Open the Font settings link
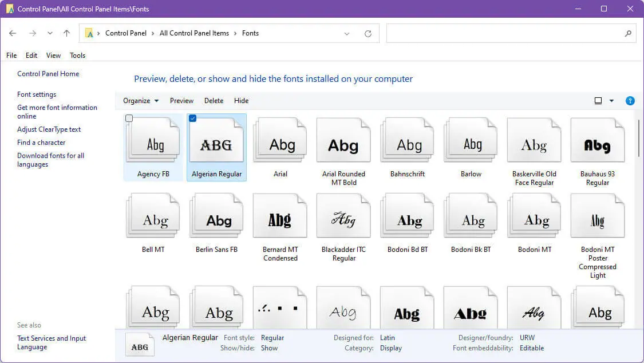The width and height of the screenshot is (644, 363). tap(37, 94)
